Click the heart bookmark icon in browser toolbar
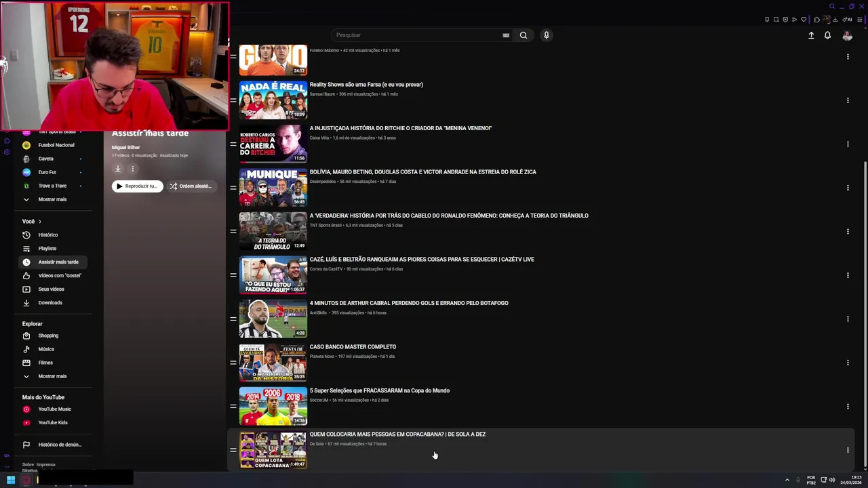The width and height of the screenshot is (868, 488). pos(804,20)
